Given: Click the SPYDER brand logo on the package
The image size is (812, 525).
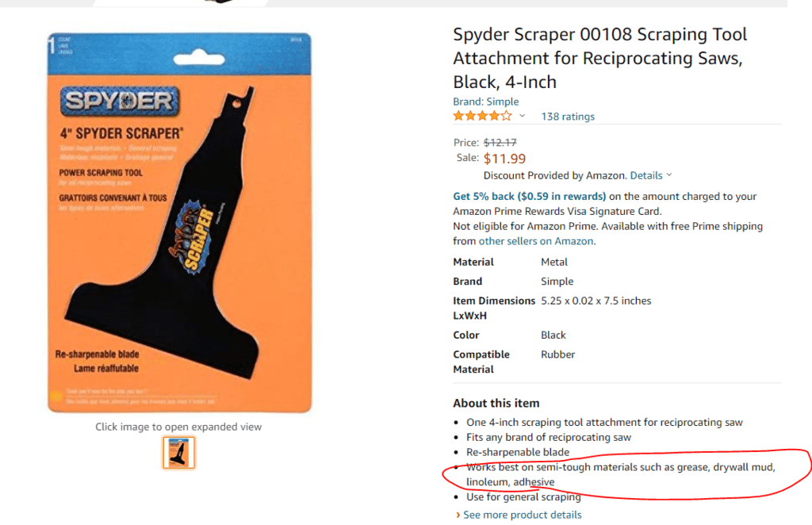Looking at the screenshot, I should (119, 101).
